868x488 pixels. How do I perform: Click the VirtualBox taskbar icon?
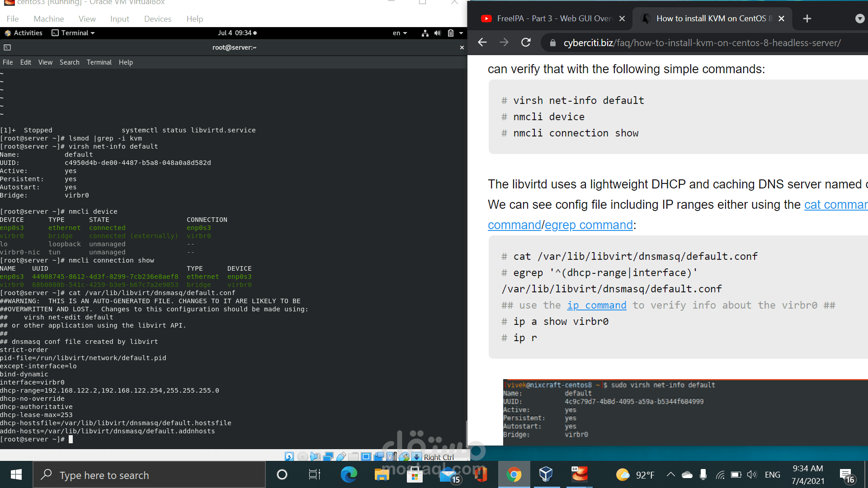(546, 474)
